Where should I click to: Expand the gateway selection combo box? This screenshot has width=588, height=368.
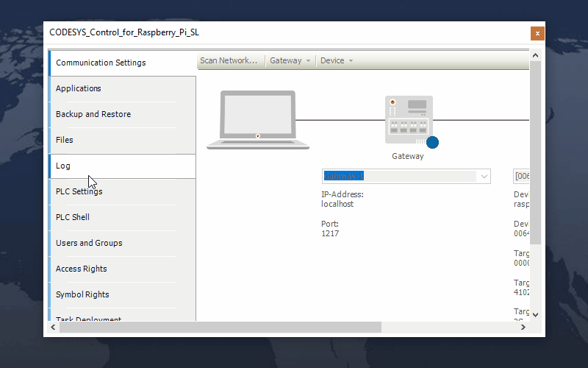point(484,177)
